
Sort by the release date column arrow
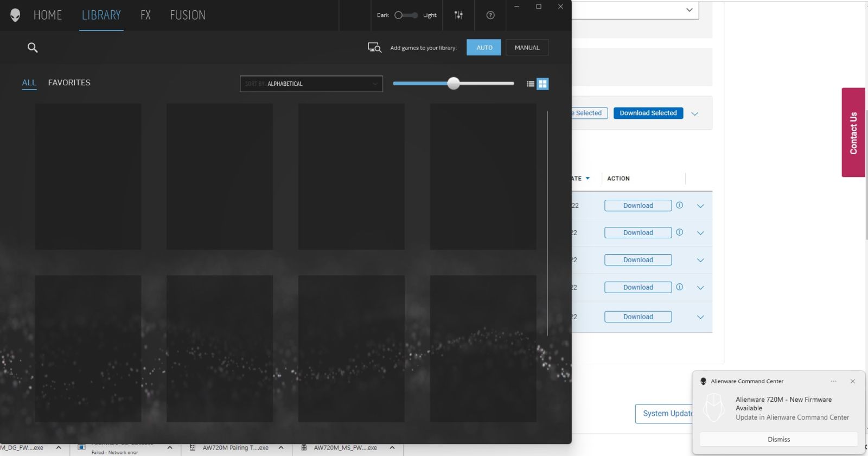pyautogui.click(x=588, y=178)
